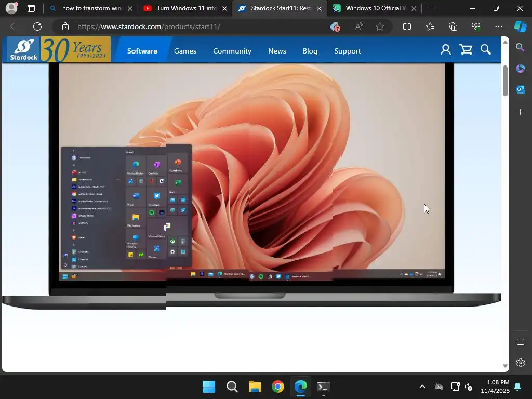The image size is (532, 399).
Task: Click the scroll up arrow
Action: [505, 42]
